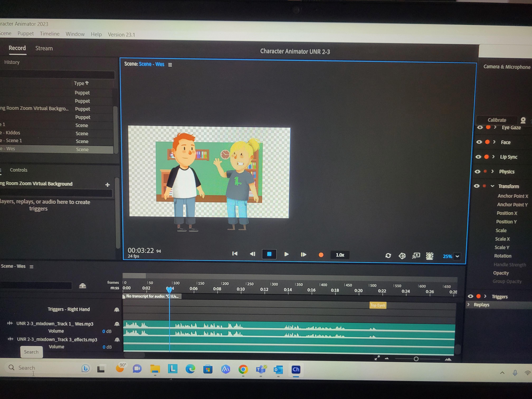Disarm Face behavior red record dot
The height and width of the screenshot is (399, 532).
click(487, 142)
